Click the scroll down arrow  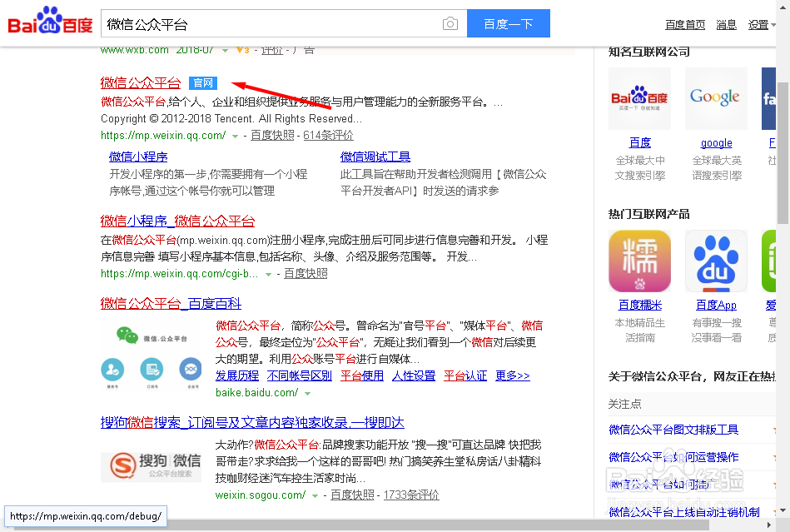coord(783,510)
